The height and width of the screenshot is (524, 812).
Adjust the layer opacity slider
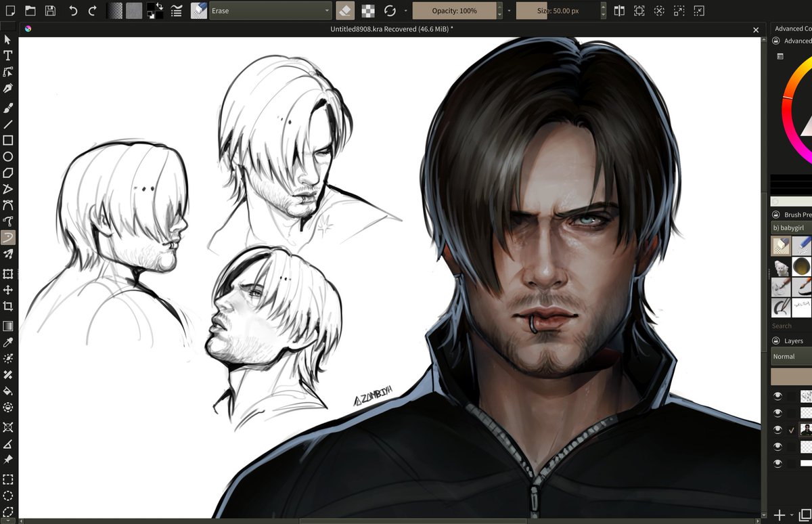pos(792,377)
